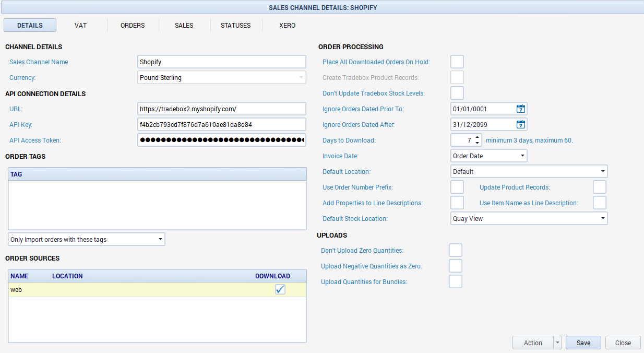Viewport: 644px width, 353px height.
Task: Tick Use Item Name as Line Description
Action: tap(600, 203)
